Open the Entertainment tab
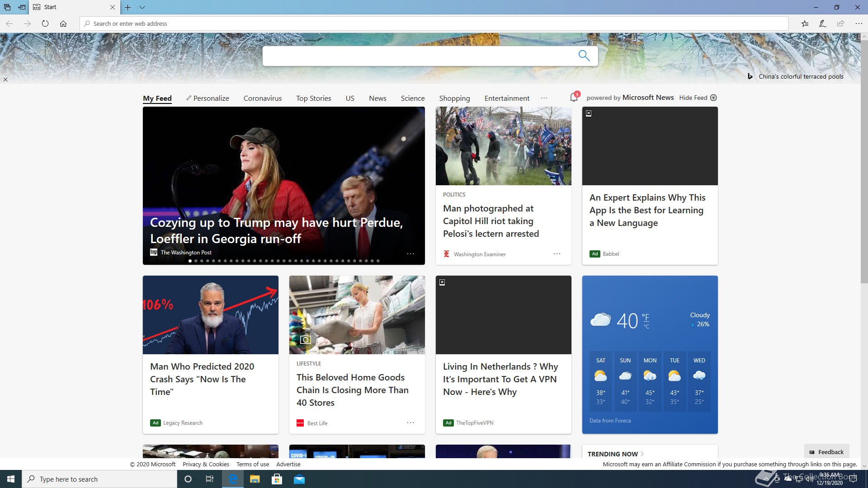Image resolution: width=868 pixels, height=488 pixels. click(507, 98)
